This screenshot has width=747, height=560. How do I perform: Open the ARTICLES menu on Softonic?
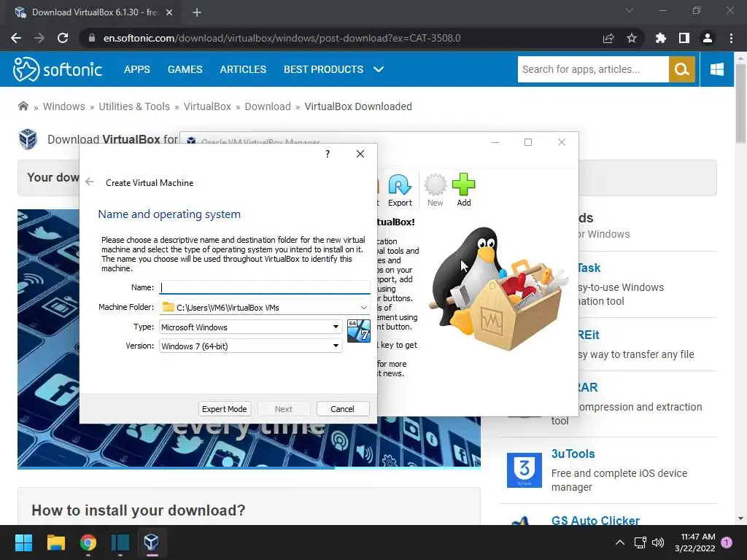coord(243,69)
